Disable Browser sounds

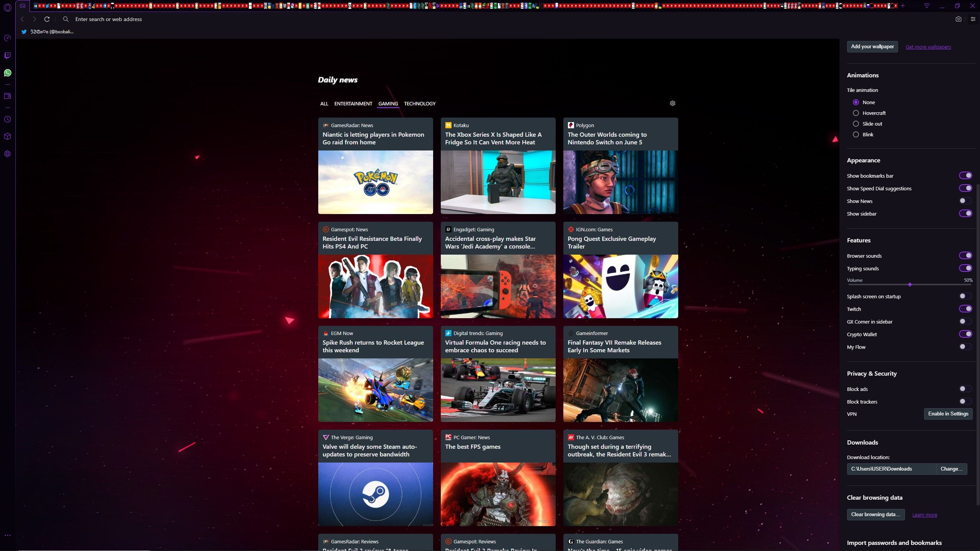pyautogui.click(x=965, y=255)
